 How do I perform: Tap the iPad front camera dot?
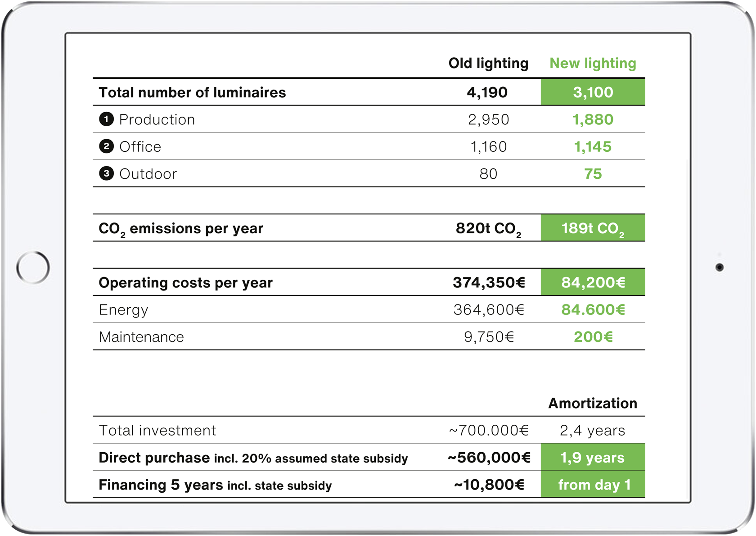pyautogui.click(x=719, y=268)
